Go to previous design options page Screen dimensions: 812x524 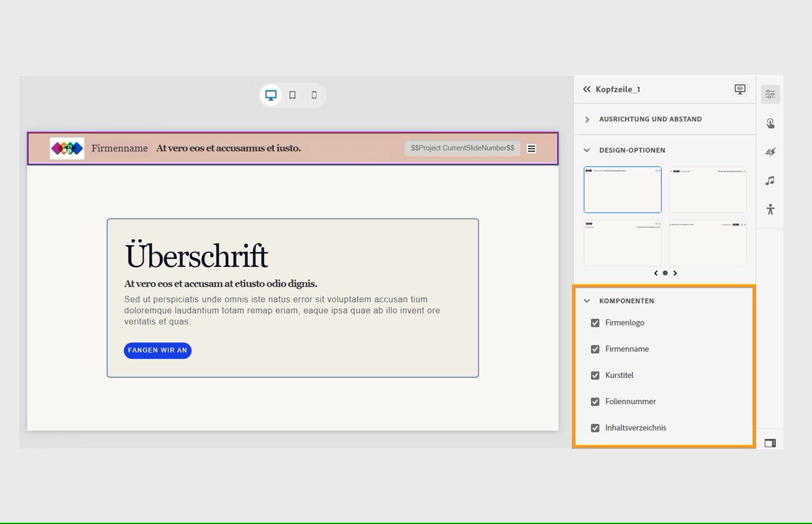(656, 273)
